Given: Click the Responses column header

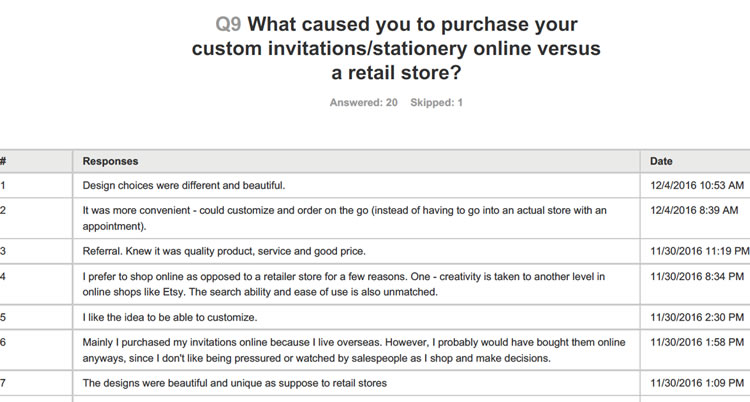Looking at the screenshot, I should [110, 161].
